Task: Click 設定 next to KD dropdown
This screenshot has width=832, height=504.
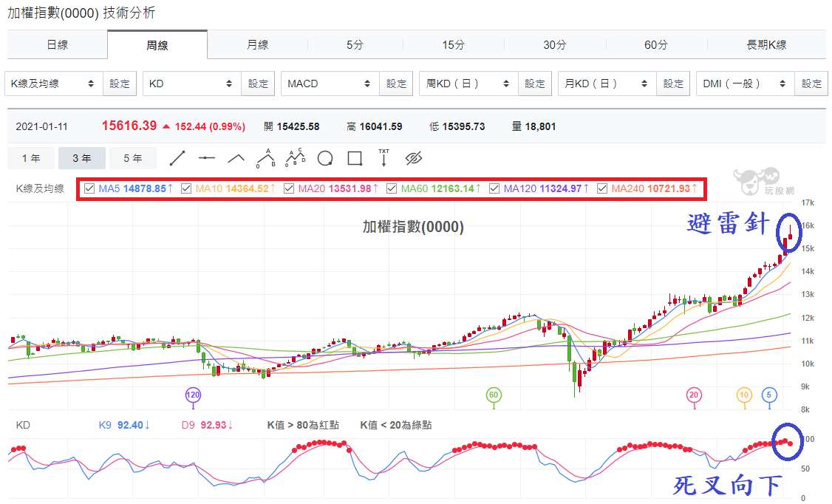Action: pyautogui.click(x=258, y=84)
